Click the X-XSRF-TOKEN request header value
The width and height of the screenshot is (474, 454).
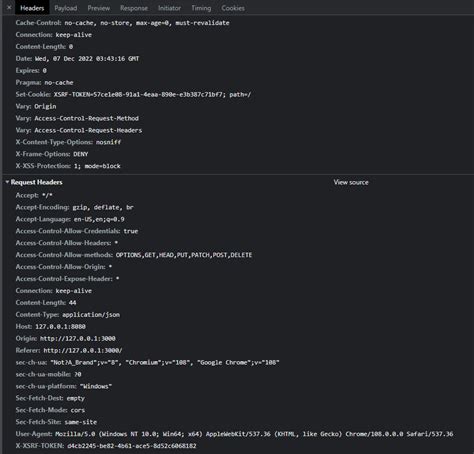[x=132, y=446]
